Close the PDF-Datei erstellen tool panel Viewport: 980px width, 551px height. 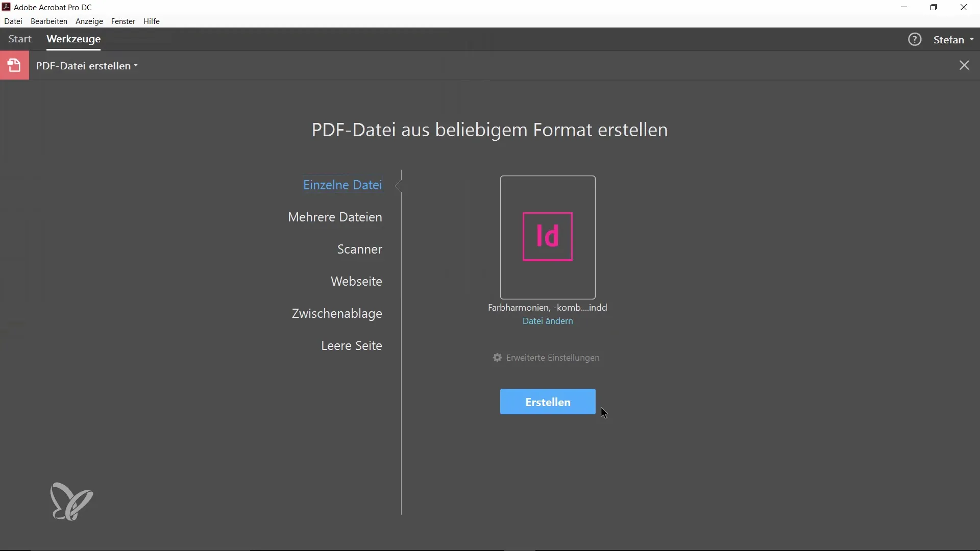964,65
